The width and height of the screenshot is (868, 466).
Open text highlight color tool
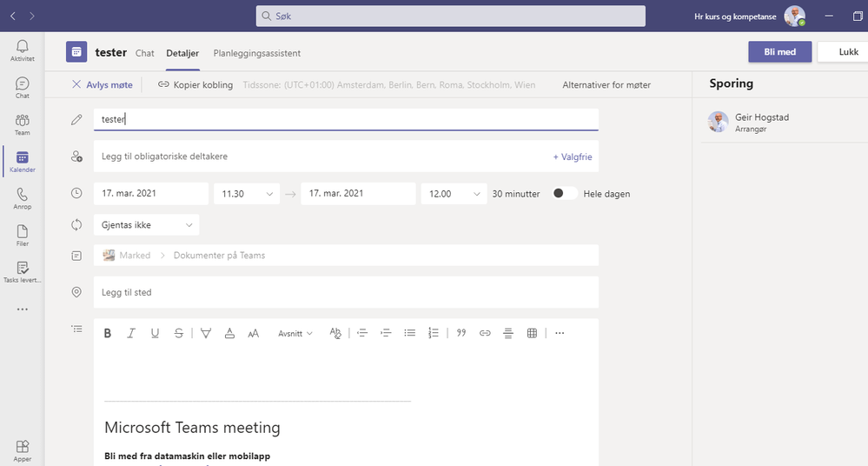206,333
